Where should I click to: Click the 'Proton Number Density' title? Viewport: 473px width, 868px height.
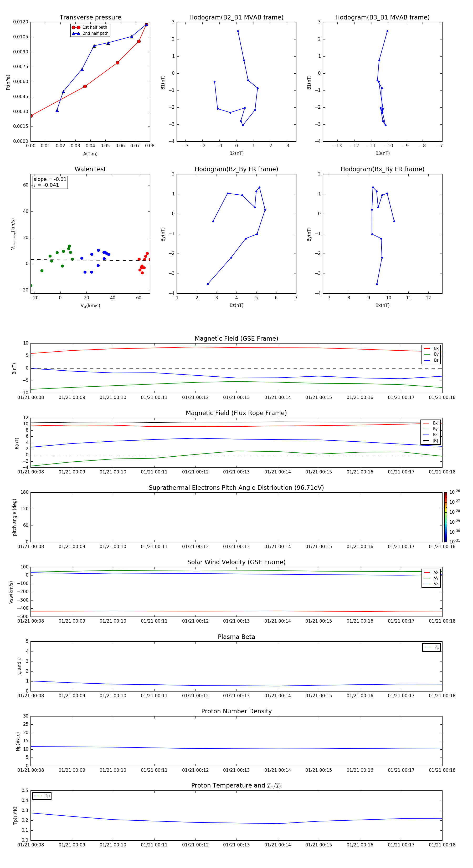(x=236, y=711)
